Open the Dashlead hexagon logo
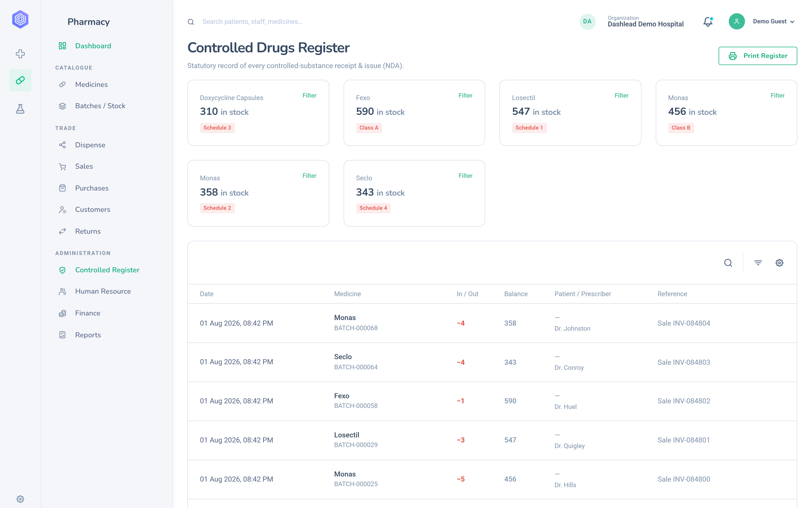Image resolution: width=812 pixels, height=508 pixels. coord(20,19)
